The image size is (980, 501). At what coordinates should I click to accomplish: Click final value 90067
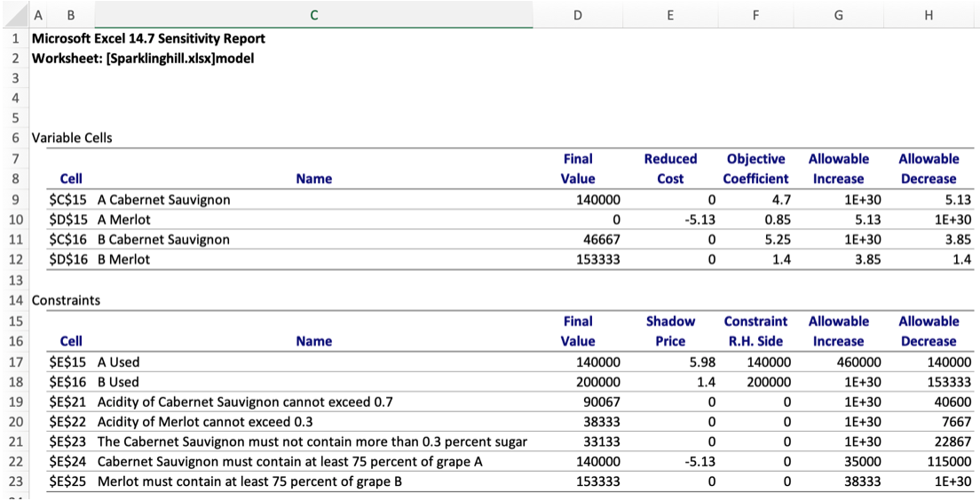(601, 402)
